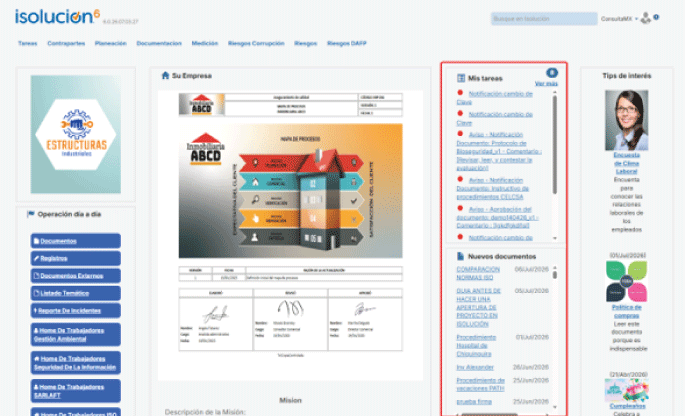The width and height of the screenshot is (685, 416).
Task: Open the Encuesta de Clima Laboral photo
Action: pos(626,120)
